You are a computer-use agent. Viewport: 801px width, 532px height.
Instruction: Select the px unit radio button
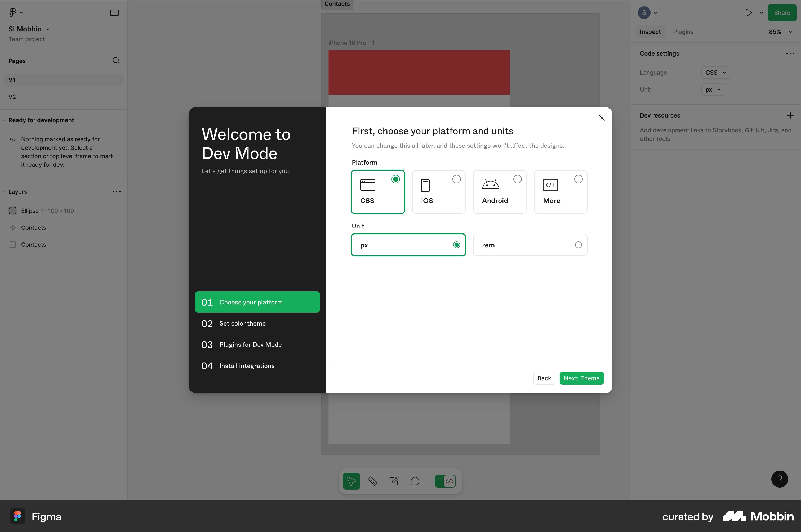tap(456, 245)
